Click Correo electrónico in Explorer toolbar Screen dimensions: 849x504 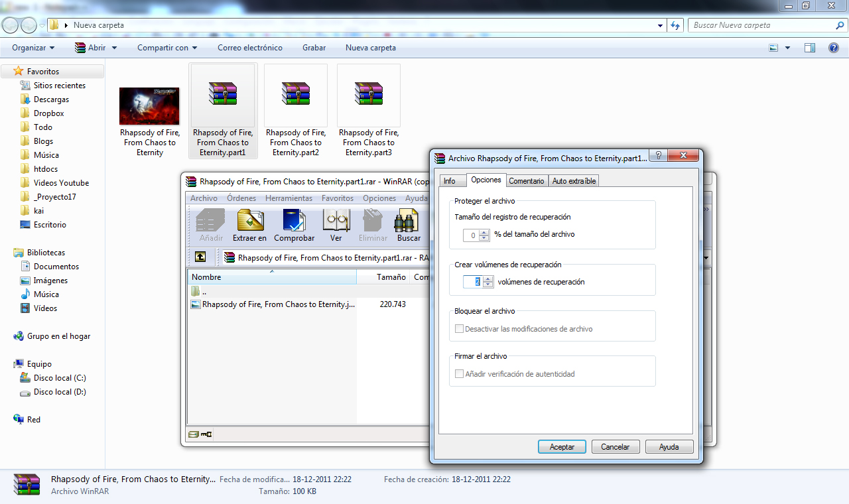[250, 48]
